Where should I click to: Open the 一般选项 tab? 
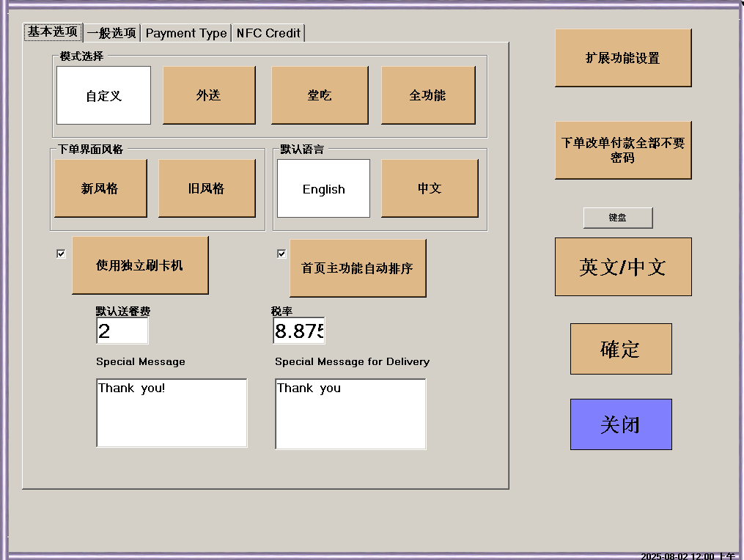[111, 33]
